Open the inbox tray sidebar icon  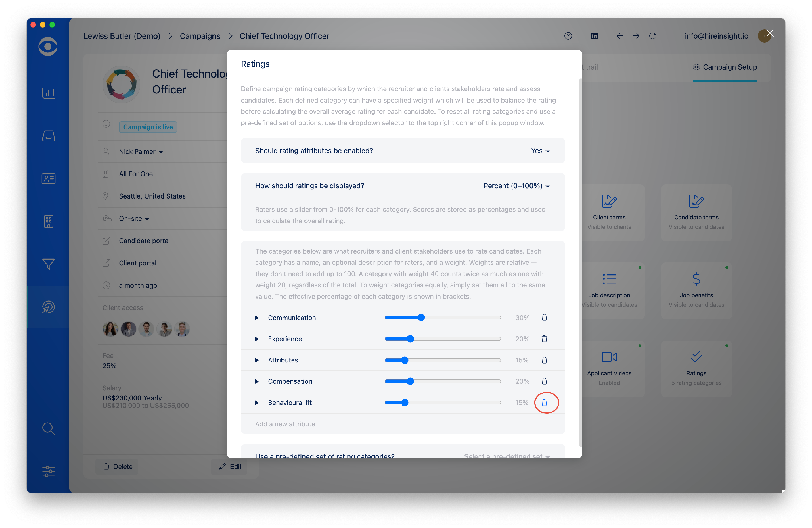point(48,135)
